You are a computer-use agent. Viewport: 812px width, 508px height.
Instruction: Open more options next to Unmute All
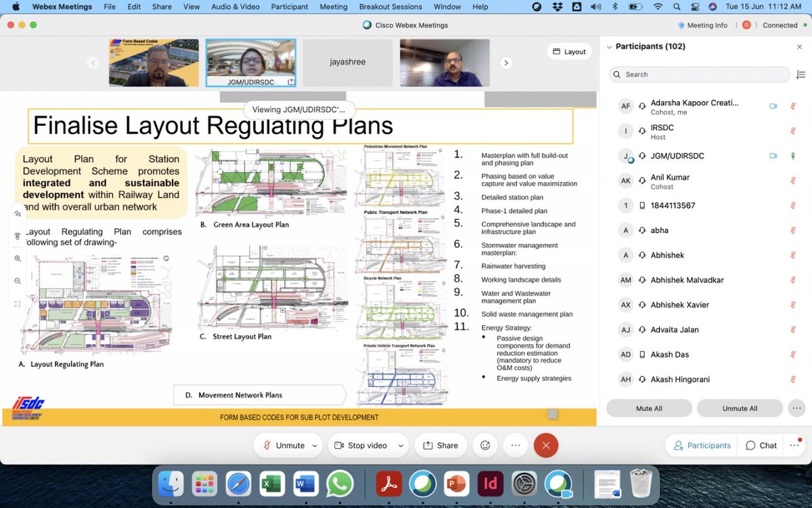(x=796, y=408)
